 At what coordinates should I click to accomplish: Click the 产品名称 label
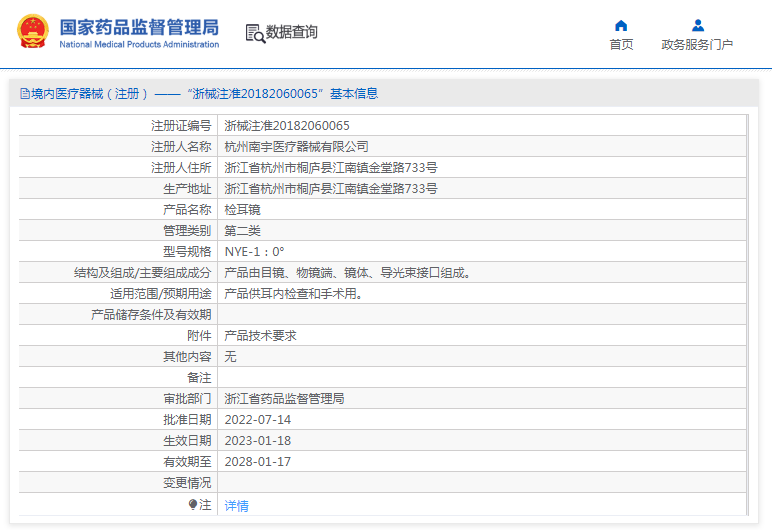click(x=187, y=210)
